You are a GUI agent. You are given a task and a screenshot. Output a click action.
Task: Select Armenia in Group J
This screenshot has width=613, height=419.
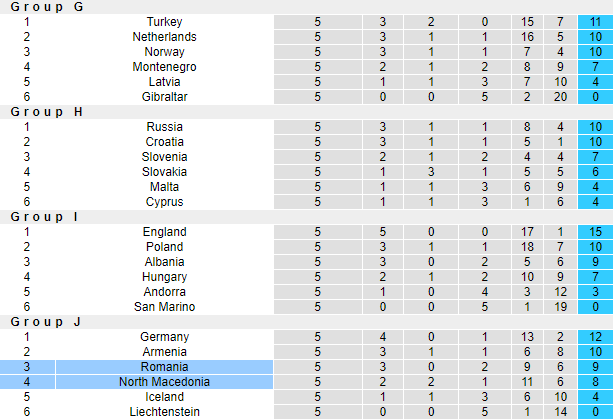point(164,352)
